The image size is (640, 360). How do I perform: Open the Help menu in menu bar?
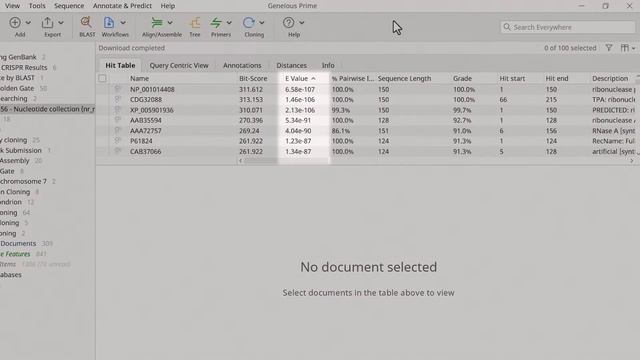pos(167,6)
